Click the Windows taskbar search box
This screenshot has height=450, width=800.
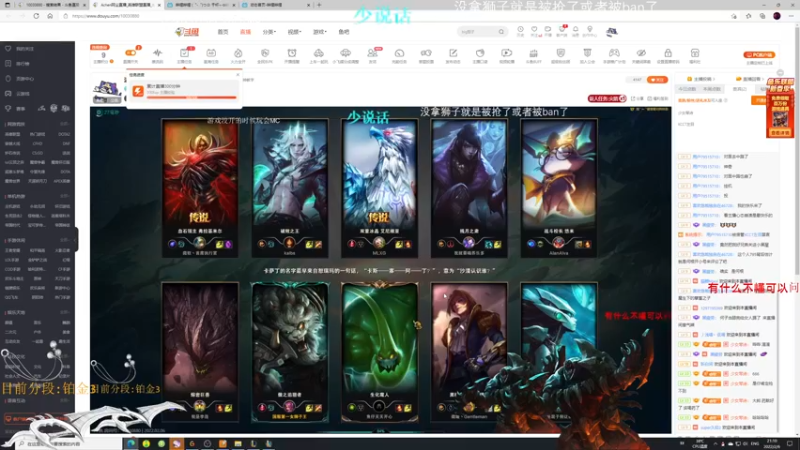(x=69, y=443)
